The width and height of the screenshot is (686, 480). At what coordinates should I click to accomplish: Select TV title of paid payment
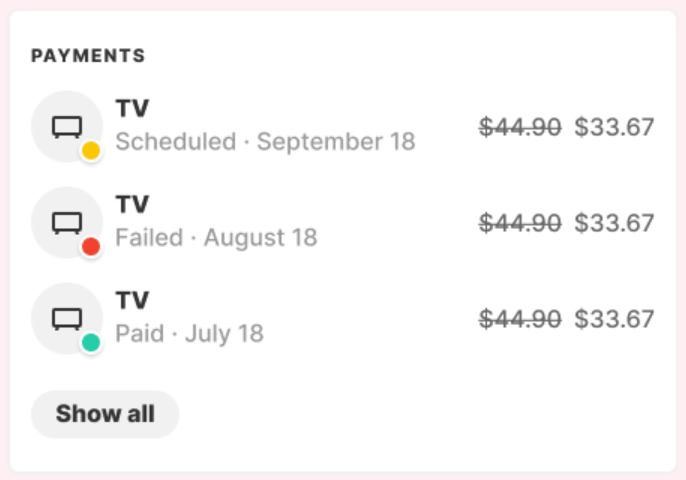132,300
